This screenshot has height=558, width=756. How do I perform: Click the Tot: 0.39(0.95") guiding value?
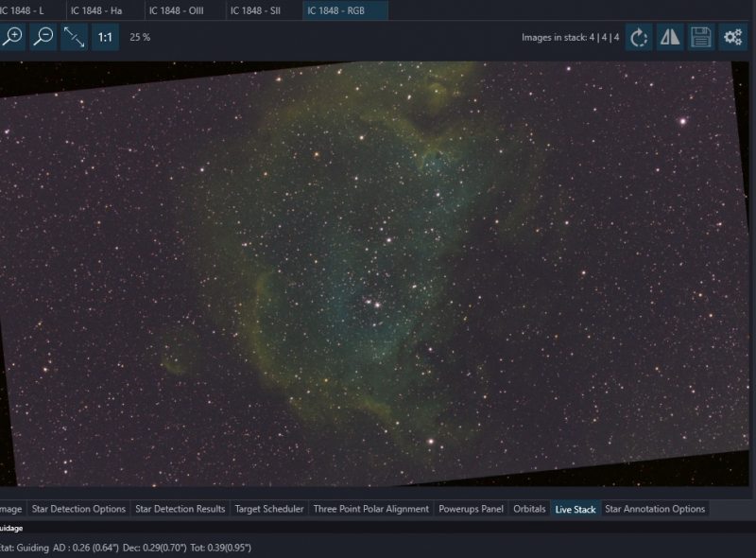point(221,548)
